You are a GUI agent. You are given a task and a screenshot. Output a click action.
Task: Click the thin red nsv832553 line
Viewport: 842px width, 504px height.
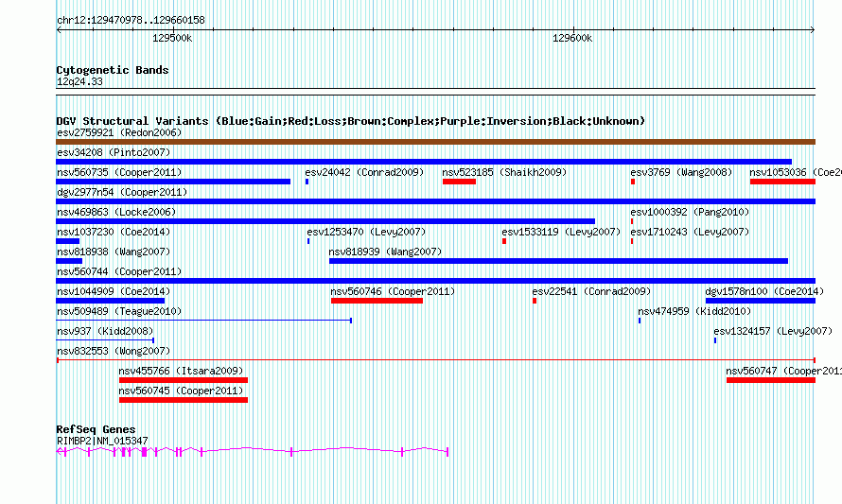pyautogui.click(x=435, y=360)
